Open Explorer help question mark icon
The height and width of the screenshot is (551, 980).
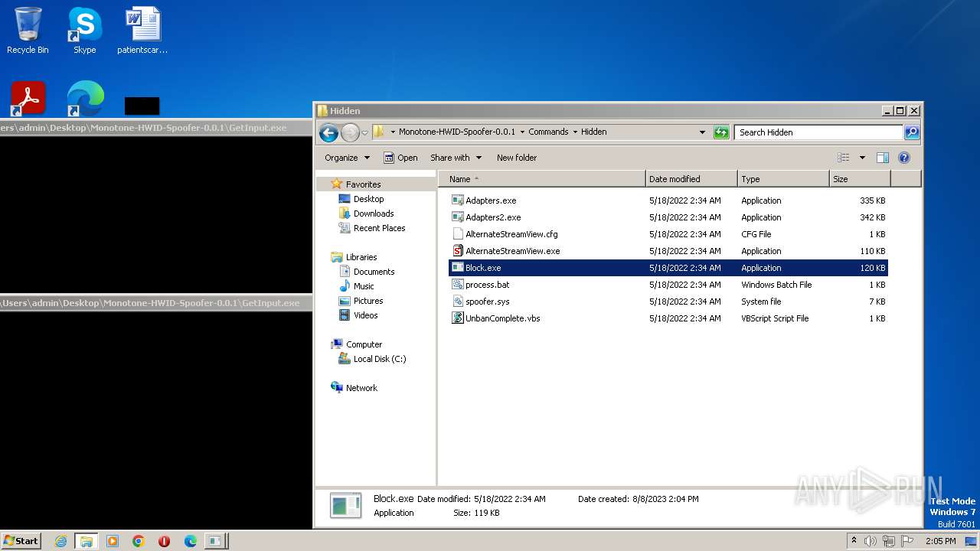tap(903, 158)
